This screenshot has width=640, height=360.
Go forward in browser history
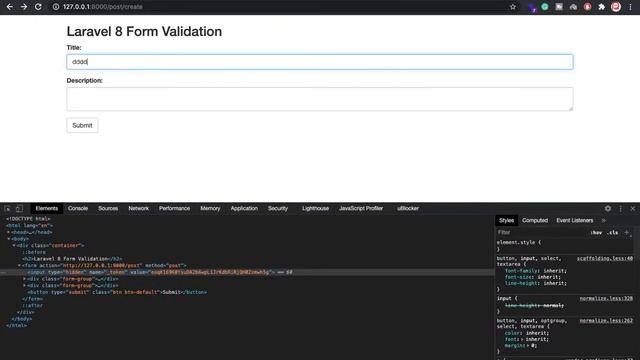coord(24,7)
